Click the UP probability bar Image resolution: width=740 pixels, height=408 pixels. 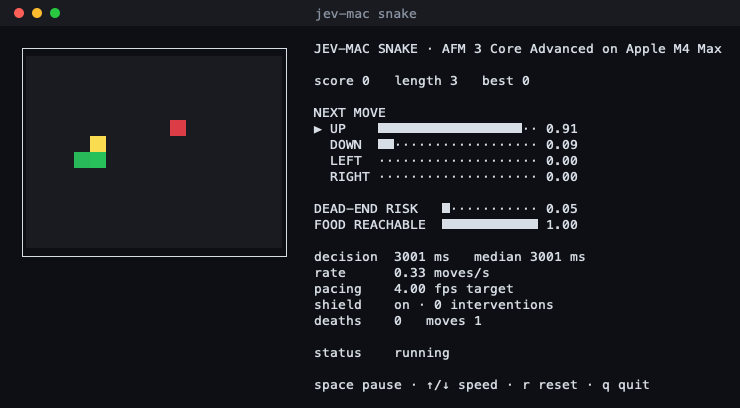[x=457, y=128]
